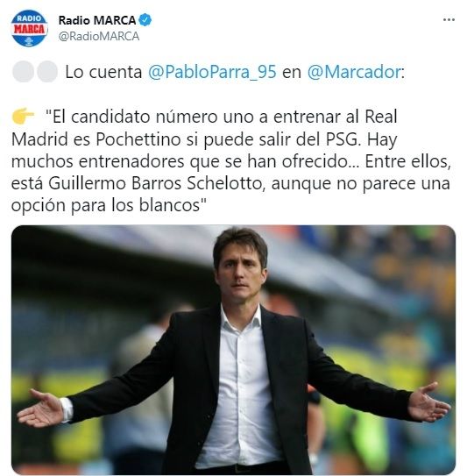The width and height of the screenshot is (467, 476).
Task: Click the Radio MARCA display name
Action: [97, 20]
